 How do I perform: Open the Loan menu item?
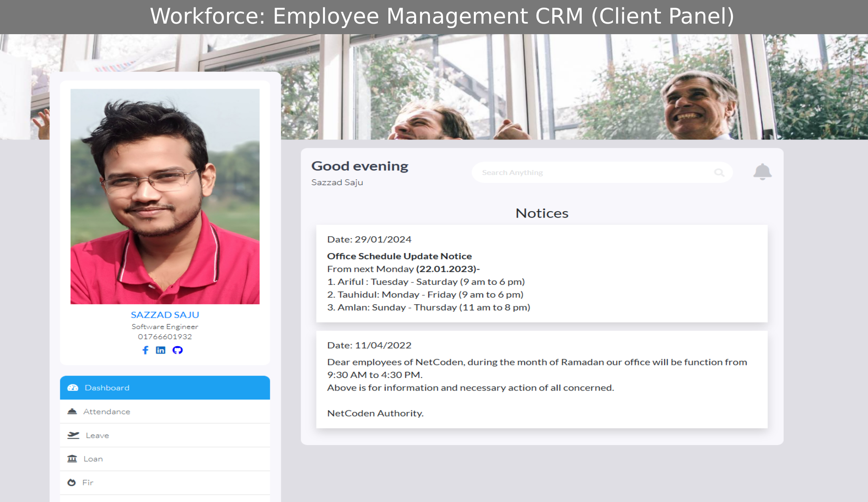165,459
